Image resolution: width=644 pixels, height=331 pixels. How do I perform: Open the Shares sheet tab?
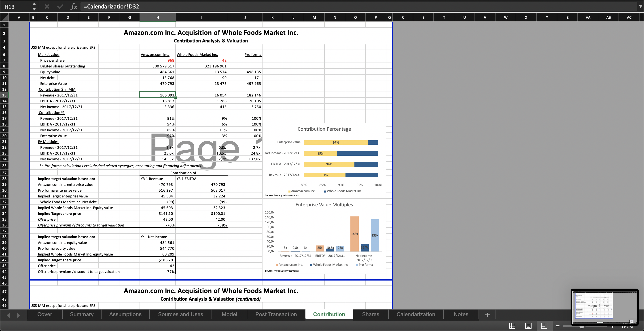371,314
